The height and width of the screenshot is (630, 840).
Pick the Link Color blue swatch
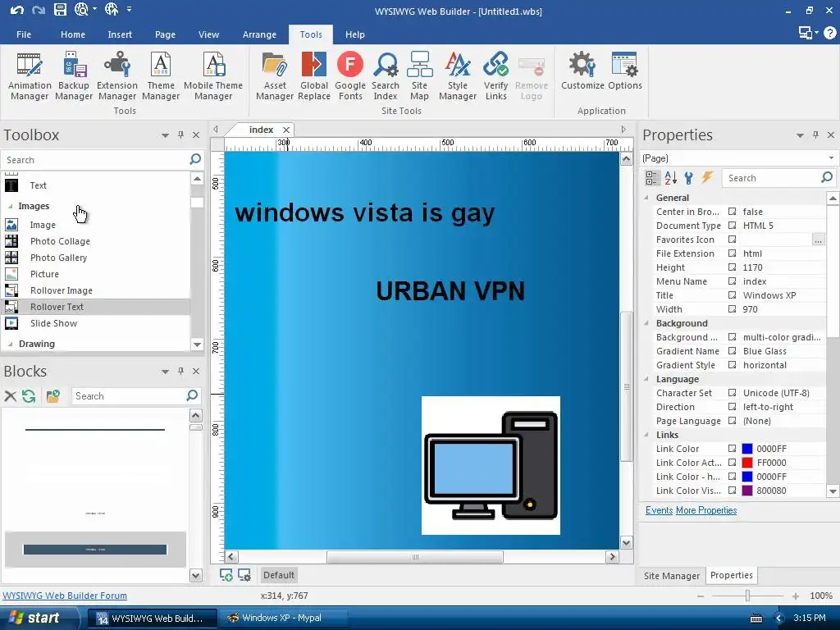tap(747, 449)
